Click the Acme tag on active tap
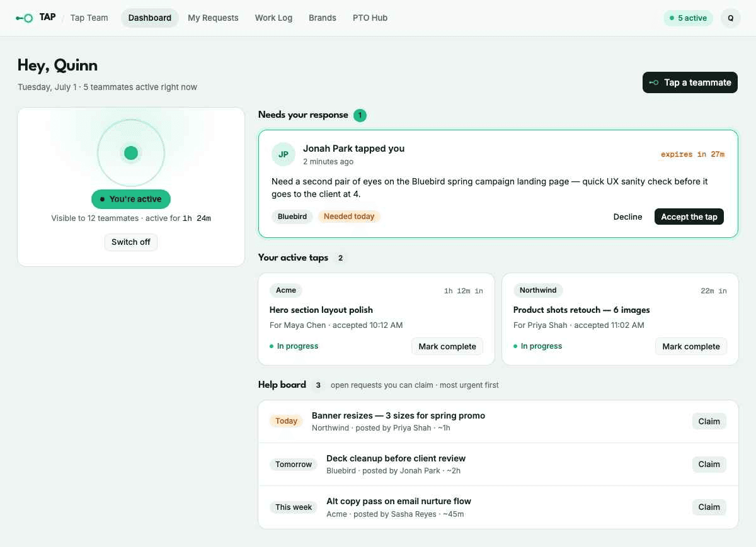Viewport: 756px width, 547px height. tap(286, 290)
